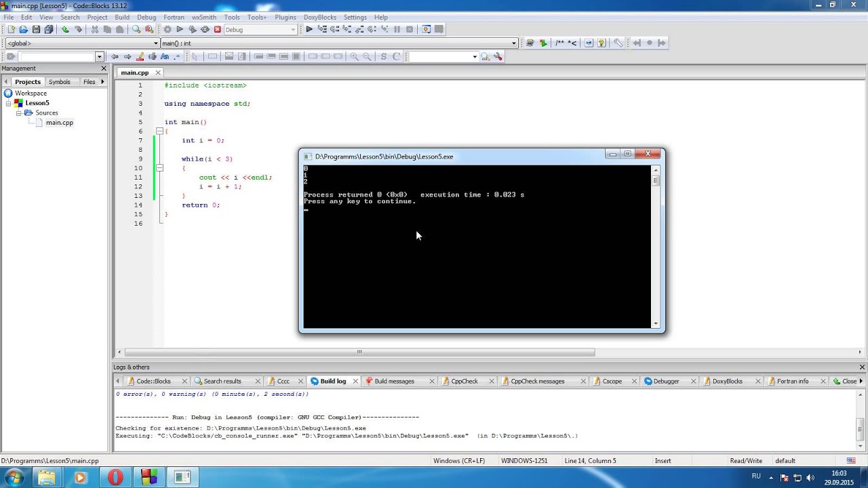Click the Cut scissors icon

pyautogui.click(x=95, y=29)
